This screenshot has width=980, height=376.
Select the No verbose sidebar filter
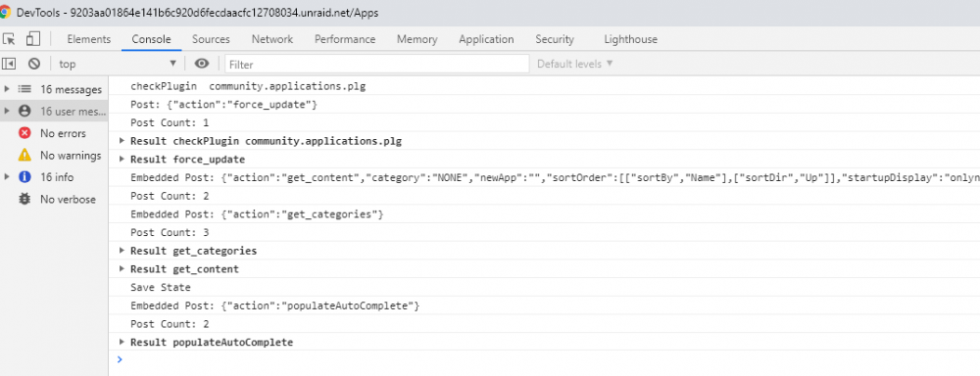point(54,199)
